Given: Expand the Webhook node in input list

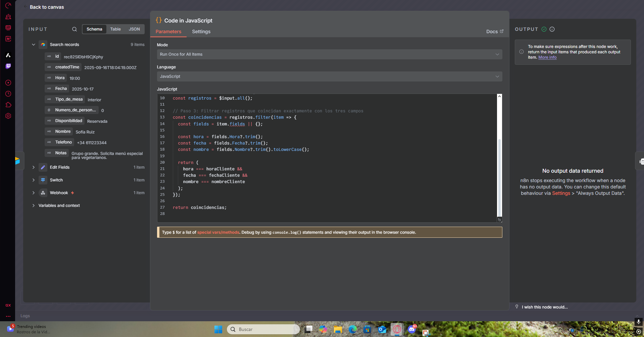Looking at the screenshot, I should [x=34, y=193].
